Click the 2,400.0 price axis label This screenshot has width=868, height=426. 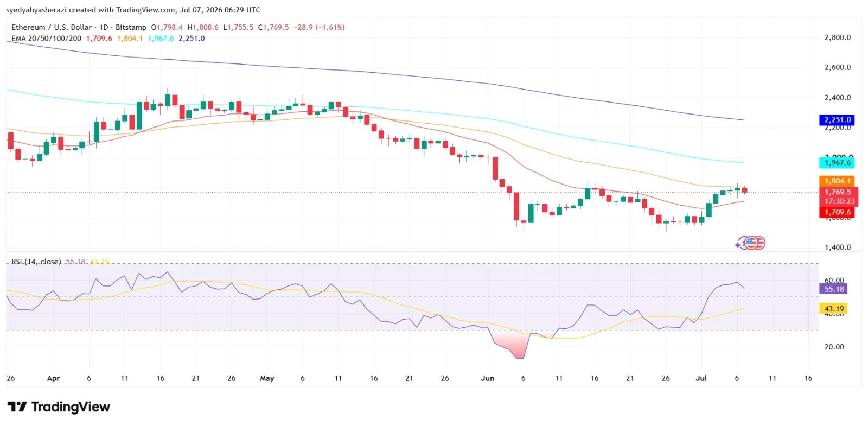[x=838, y=98]
